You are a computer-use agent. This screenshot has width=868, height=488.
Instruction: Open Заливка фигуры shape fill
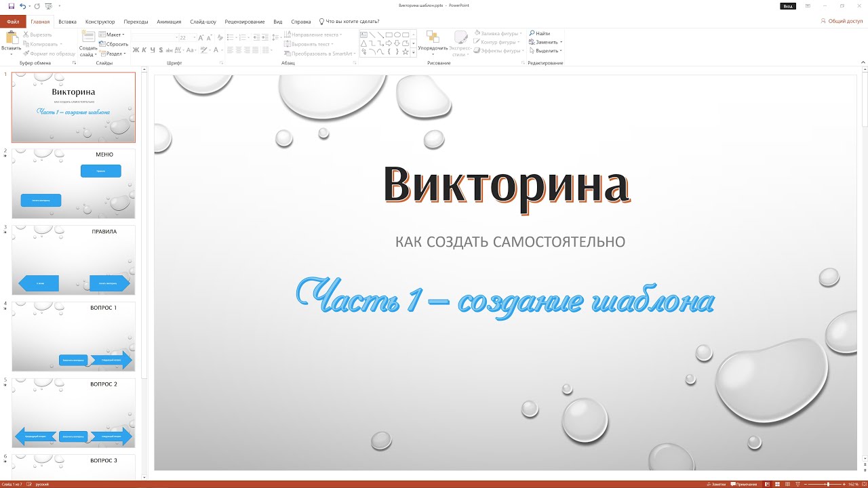497,33
